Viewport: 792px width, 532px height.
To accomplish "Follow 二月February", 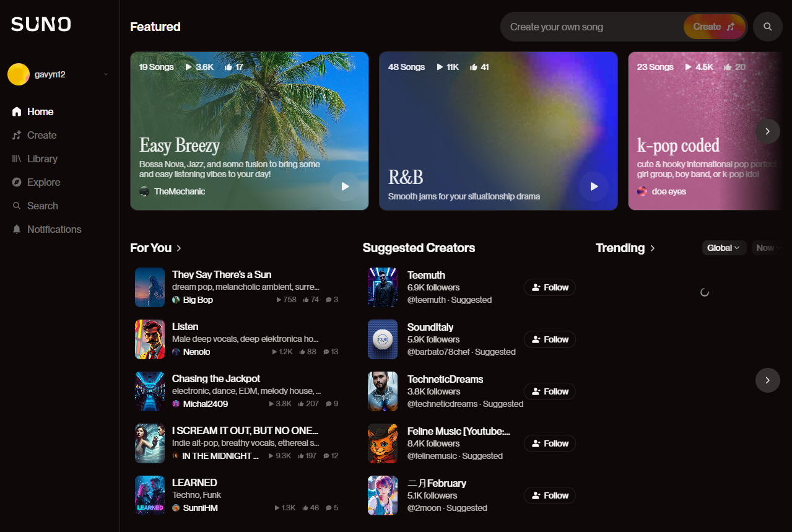I will (x=550, y=495).
